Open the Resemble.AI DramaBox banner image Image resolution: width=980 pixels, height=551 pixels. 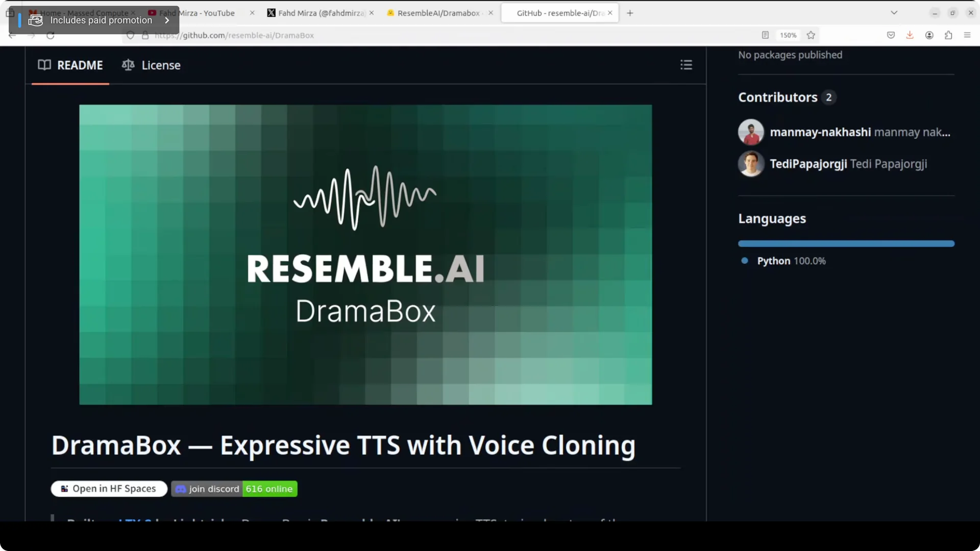tap(365, 255)
